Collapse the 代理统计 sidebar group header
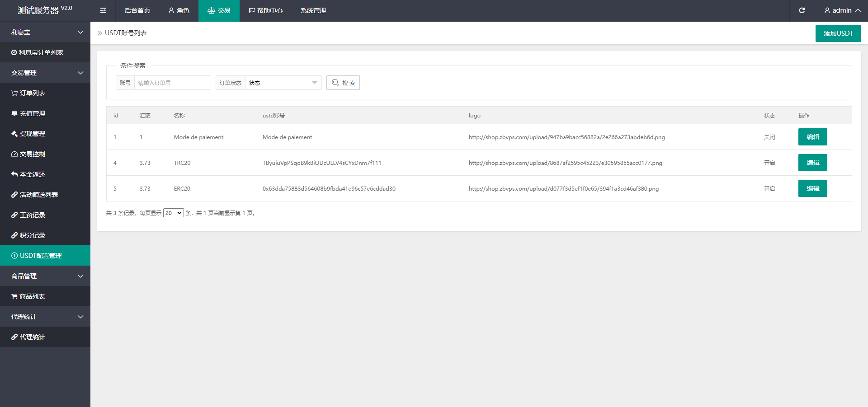This screenshot has width=868, height=407. tap(45, 317)
